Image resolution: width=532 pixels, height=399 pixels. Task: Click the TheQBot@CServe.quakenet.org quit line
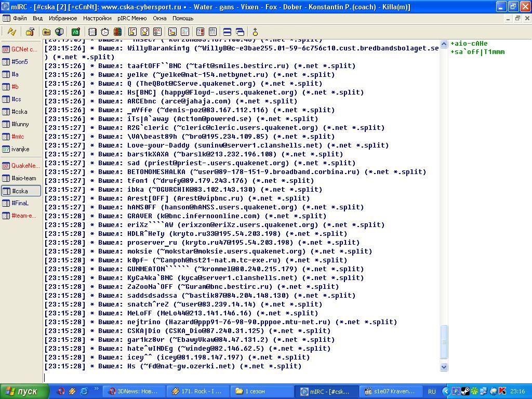pyautogui.click(x=183, y=84)
